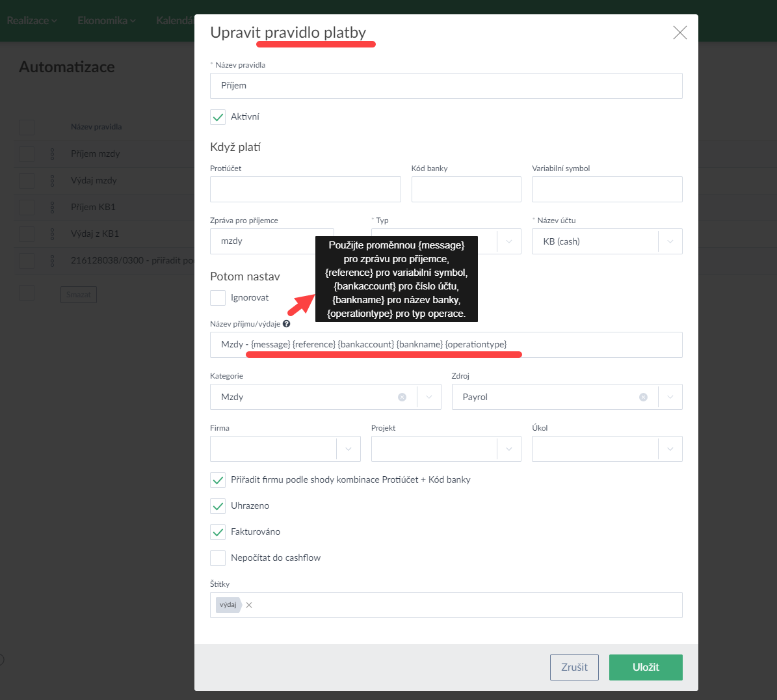Click drag handle for Příjem KB1 row

pyautogui.click(x=53, y=208)
